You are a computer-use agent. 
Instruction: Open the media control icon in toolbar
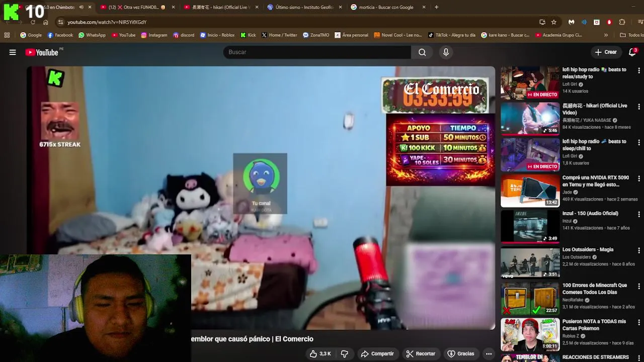point(640,22)
